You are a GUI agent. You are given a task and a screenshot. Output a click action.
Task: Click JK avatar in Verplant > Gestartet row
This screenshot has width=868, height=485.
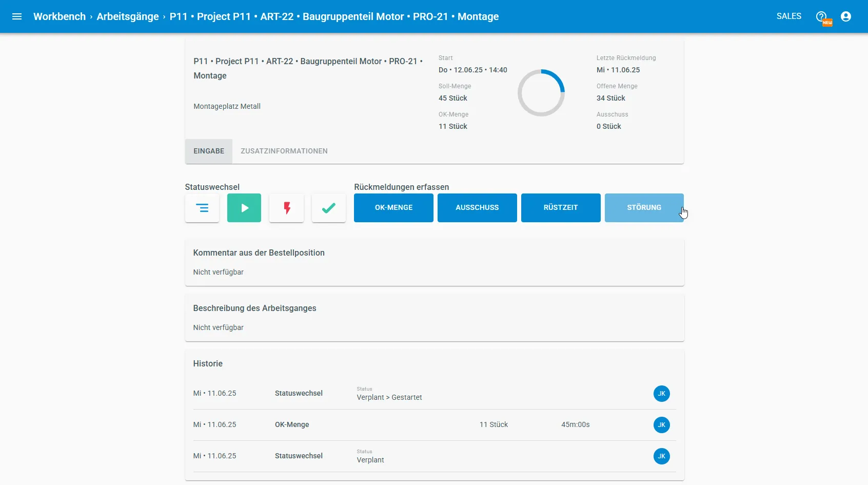coord(662,394)
